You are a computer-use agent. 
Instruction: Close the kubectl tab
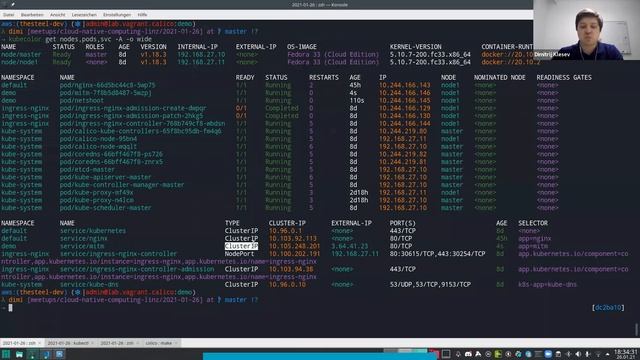(x=93, y=343)
